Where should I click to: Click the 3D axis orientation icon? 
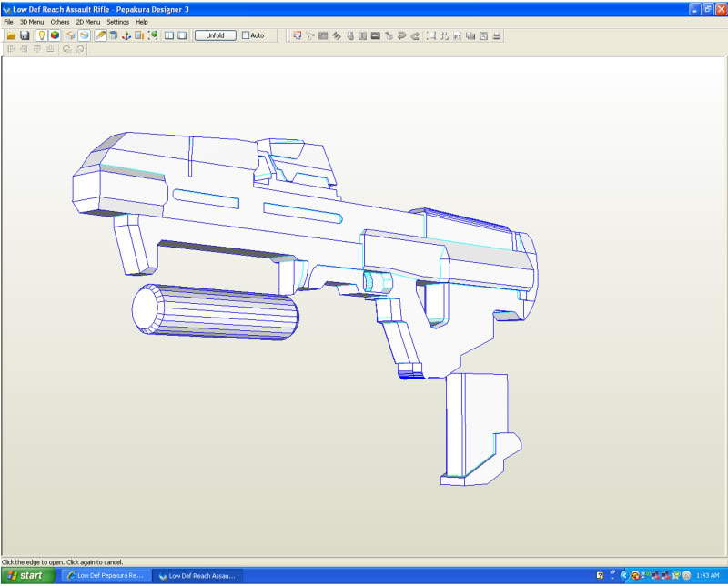(x=126, y=35)
